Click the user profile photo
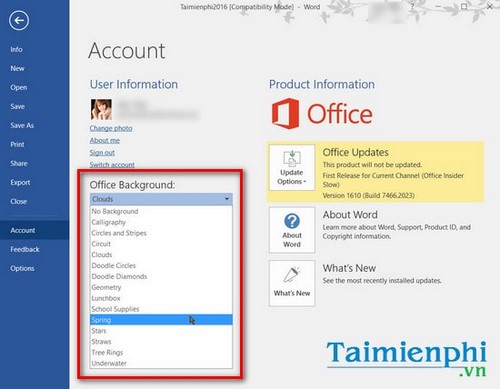Screen dimensions: 500x389 (x=101, y=109)
